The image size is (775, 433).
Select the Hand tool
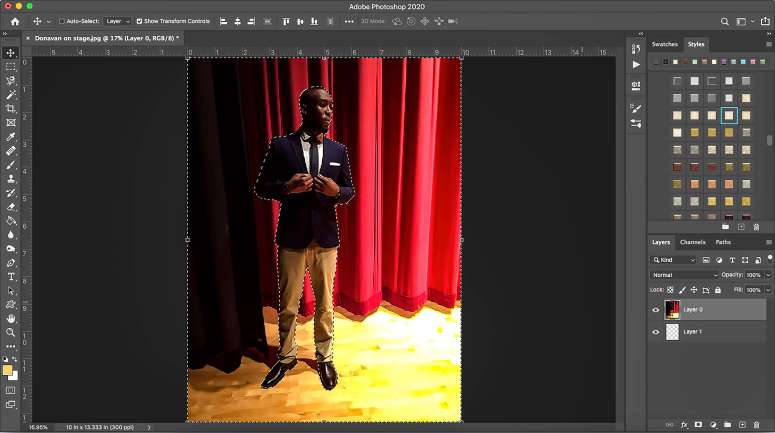point(11,318)
